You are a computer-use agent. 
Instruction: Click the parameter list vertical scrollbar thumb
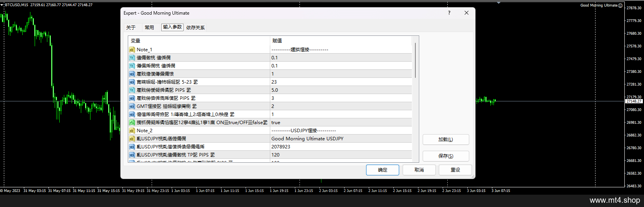pyautogui.click(x=415, y=60)
